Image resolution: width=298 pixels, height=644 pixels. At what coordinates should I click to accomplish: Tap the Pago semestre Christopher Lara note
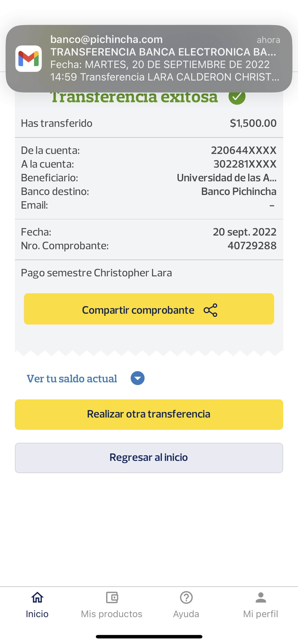(96, 273)
